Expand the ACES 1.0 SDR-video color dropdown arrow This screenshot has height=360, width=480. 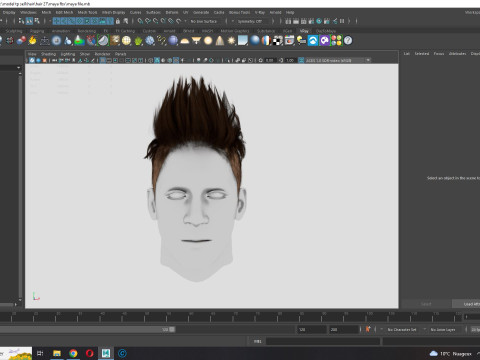[368, 60]
